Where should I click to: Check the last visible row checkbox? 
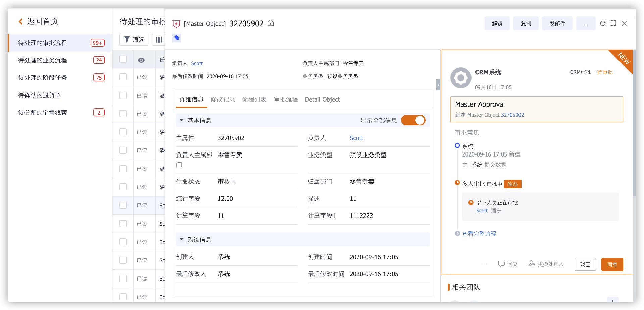(x=123, y=297)
